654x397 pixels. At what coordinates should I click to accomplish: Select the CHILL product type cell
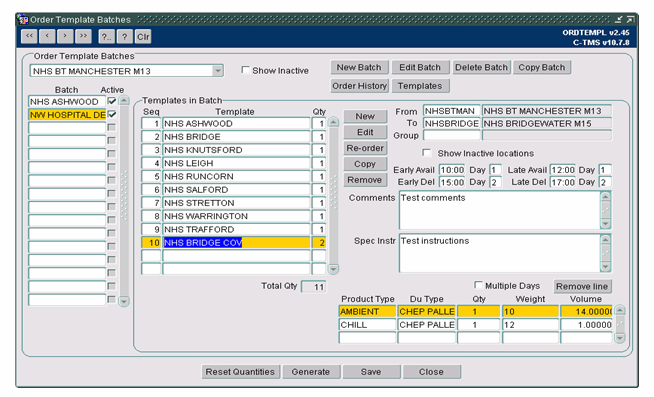click(x=367, y=324)
